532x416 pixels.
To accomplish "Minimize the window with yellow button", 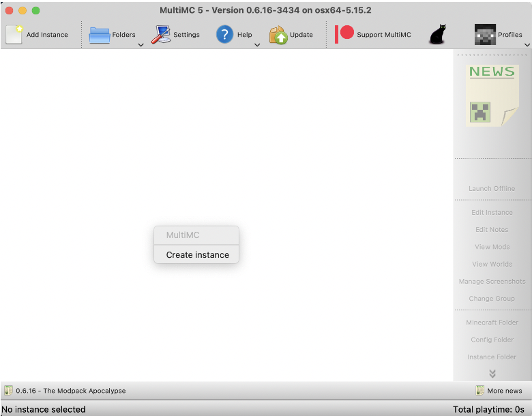I will coord(23,10).
